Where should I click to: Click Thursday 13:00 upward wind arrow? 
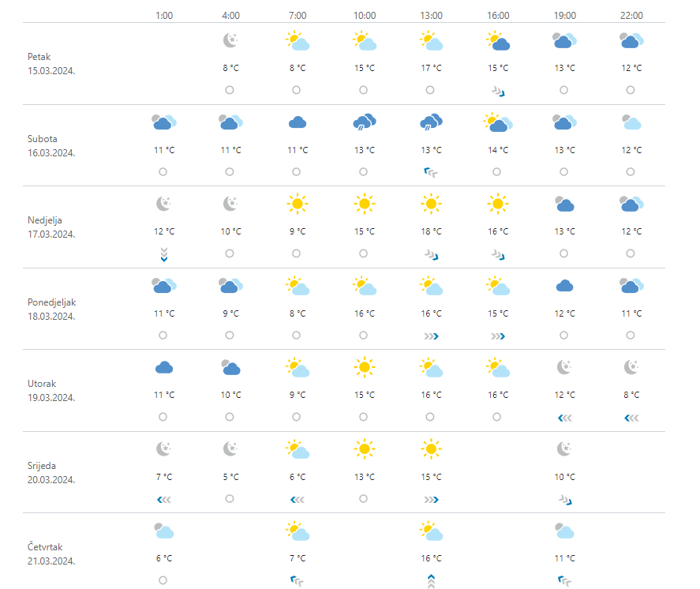coord(431,581)
